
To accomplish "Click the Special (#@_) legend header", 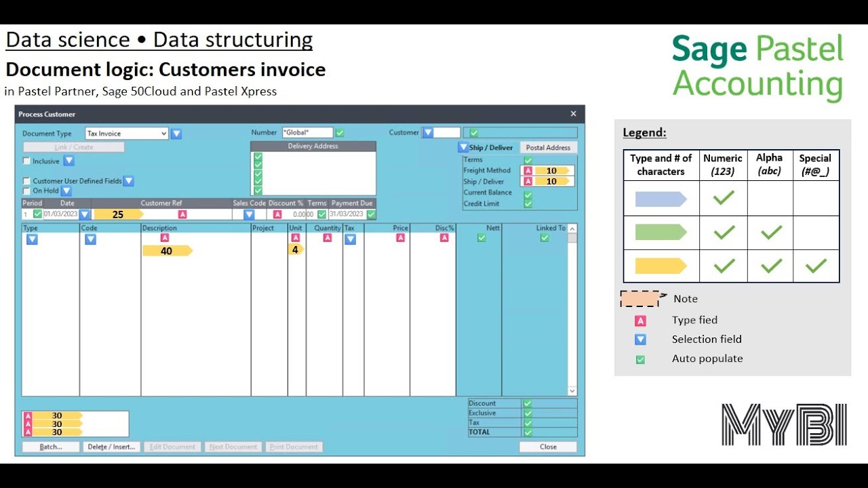I will pyautogui.click(x=816, y=165).
